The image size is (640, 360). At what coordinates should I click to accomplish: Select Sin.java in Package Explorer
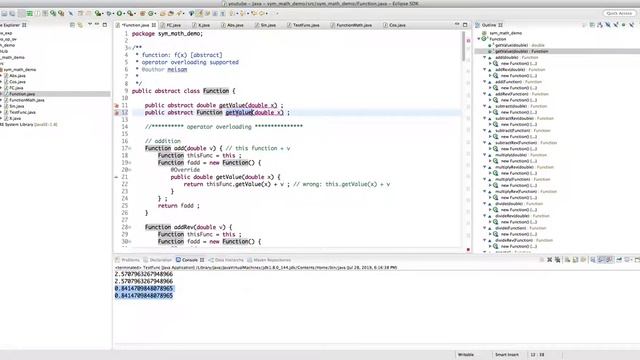pos(17,106)
